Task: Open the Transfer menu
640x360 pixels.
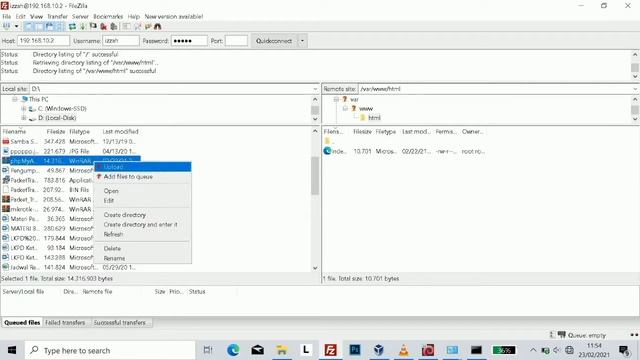Action: click(57, 16)
